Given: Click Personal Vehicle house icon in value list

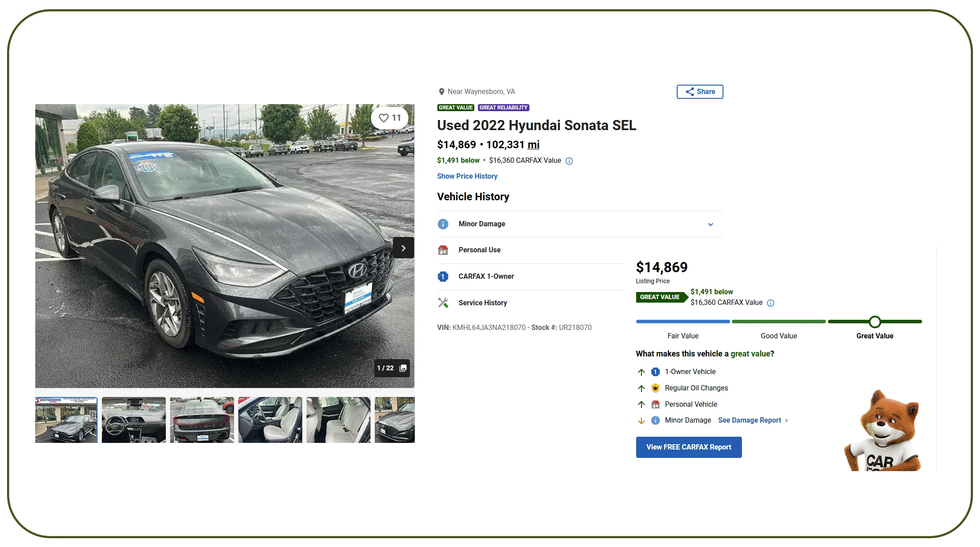Looking at the screenshot, I should pos(656,405).
